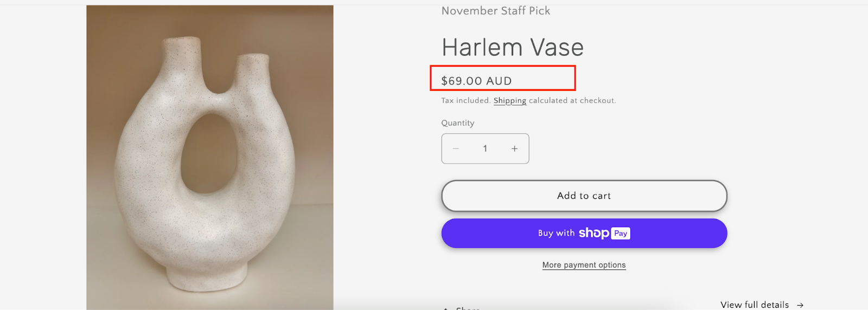
Task: Increase quantity with the plus icon
Action: click(514, 148)
